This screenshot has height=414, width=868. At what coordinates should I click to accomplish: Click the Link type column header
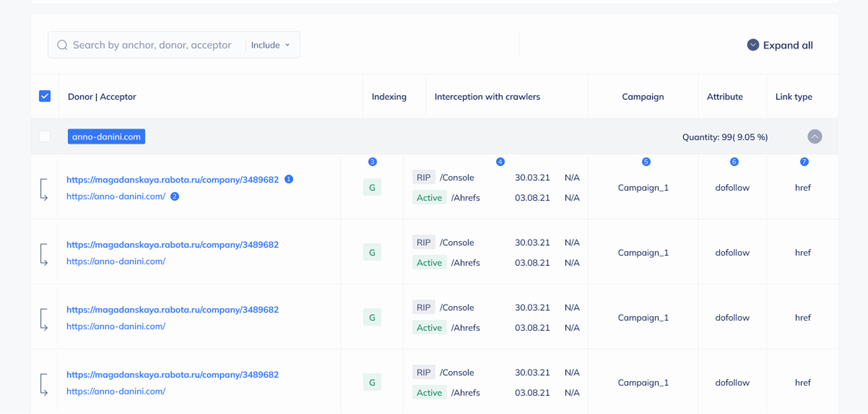794,97
